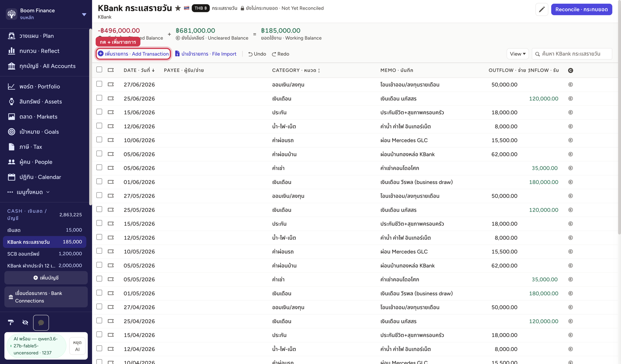Click cleared status icon for 01/06/2026 salary row
Screen dimensions: 621x364
click(570, 182)
